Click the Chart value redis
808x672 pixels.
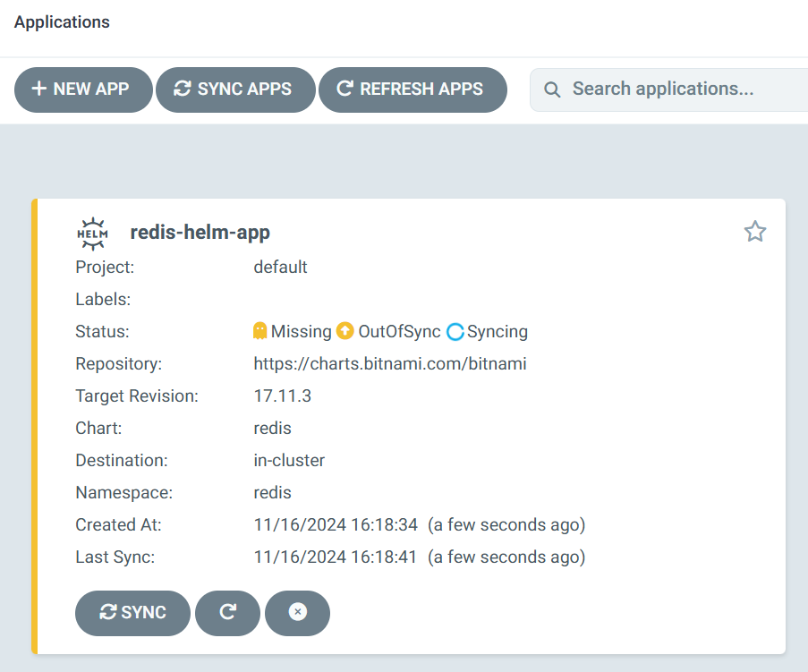pyautogui.click(x=273, y=429)
